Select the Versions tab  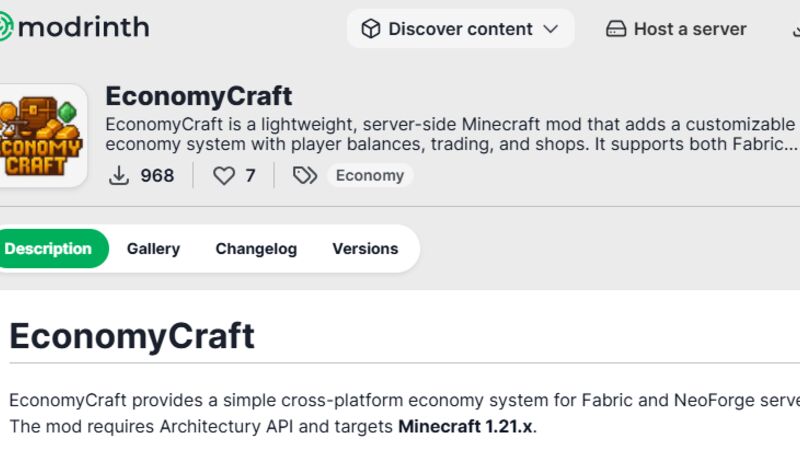[x=365, y=249]
